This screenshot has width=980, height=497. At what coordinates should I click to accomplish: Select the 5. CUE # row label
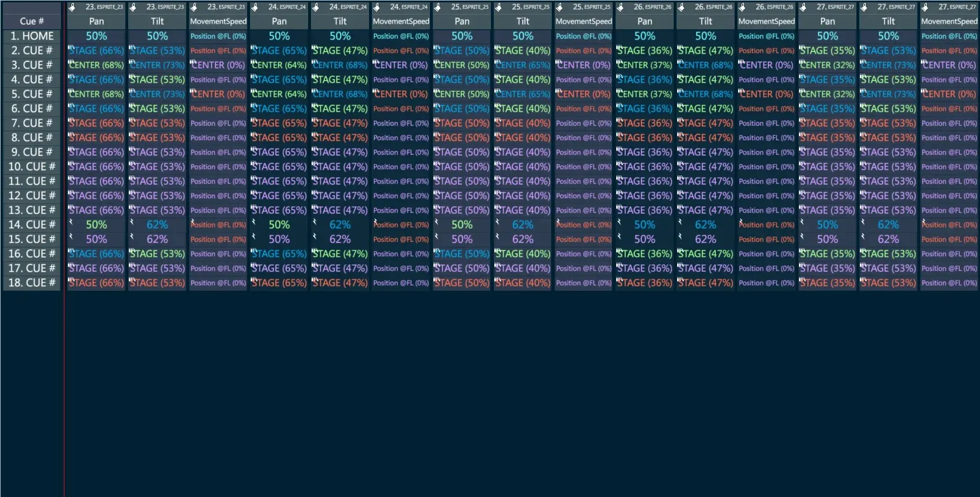click(32, 94)
